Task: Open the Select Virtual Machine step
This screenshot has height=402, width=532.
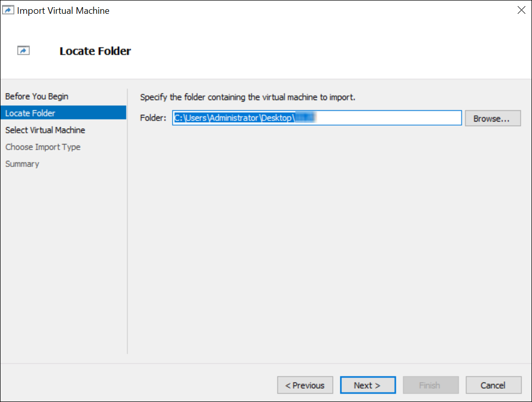Action: point(45,130)
